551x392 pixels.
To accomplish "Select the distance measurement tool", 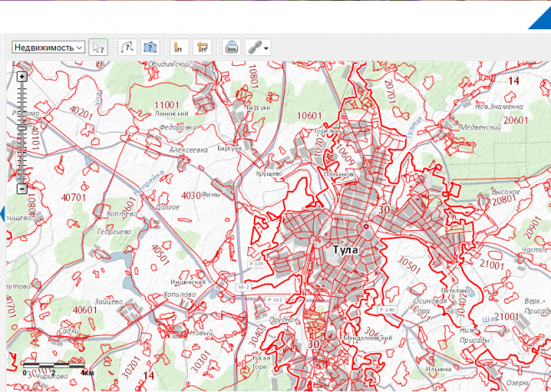I will coord(178,48).
